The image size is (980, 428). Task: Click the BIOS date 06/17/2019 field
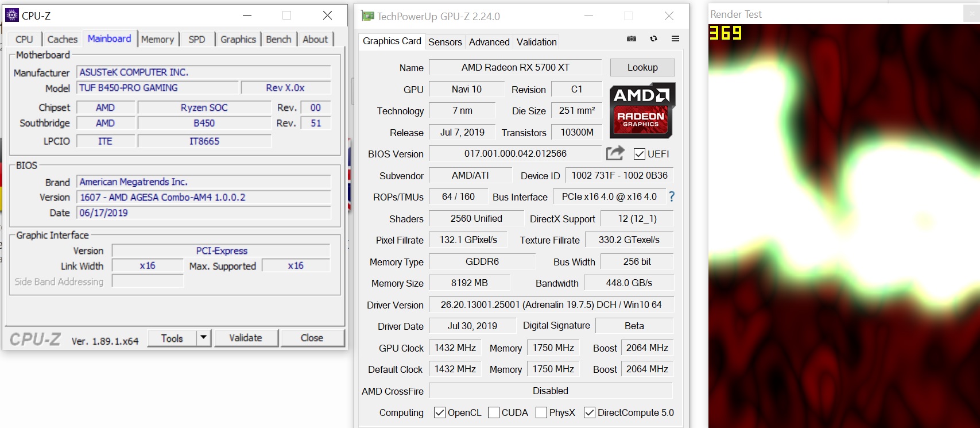(204, 213)
